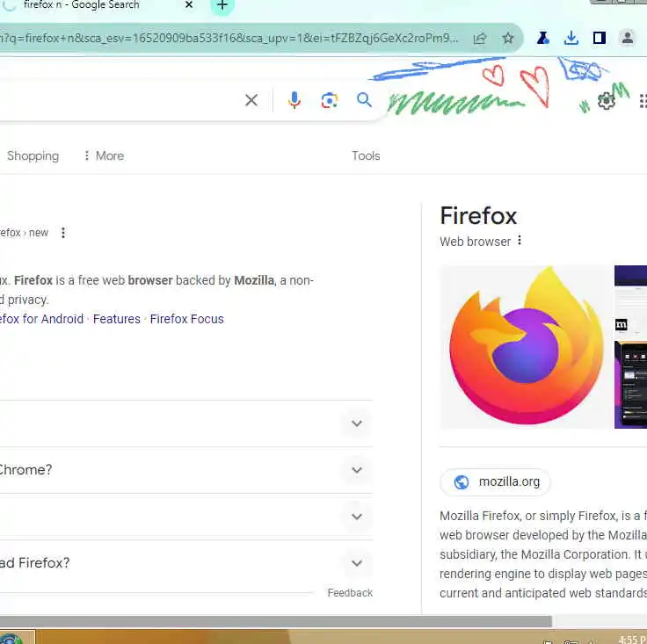This screenshot has height=644, width=647.
Task: Open Chrome Labs flask icon
Action: [542, 39]
